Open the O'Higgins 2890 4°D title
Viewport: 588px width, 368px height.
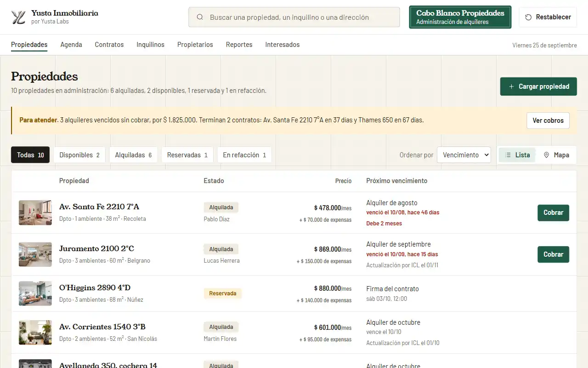click(95, 288)
